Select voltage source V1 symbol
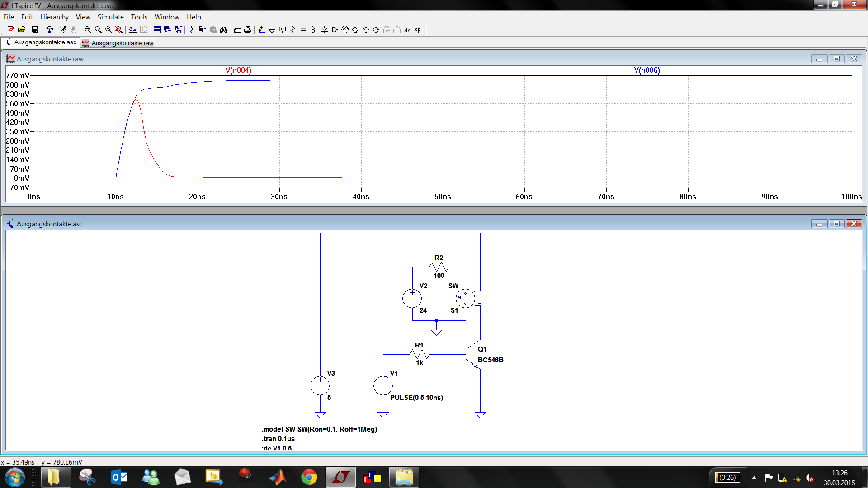This screenshot has width=868, height=488. 383,386
